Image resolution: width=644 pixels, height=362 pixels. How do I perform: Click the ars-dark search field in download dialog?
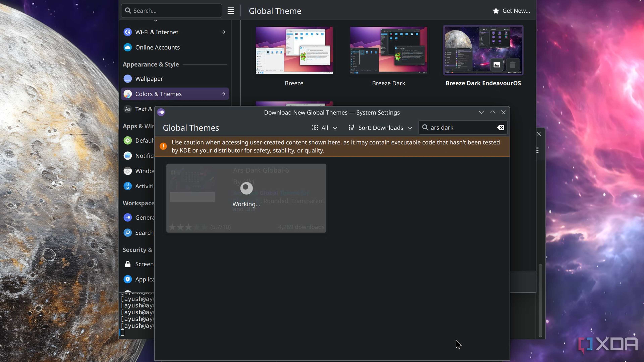(x=463, y=127)
